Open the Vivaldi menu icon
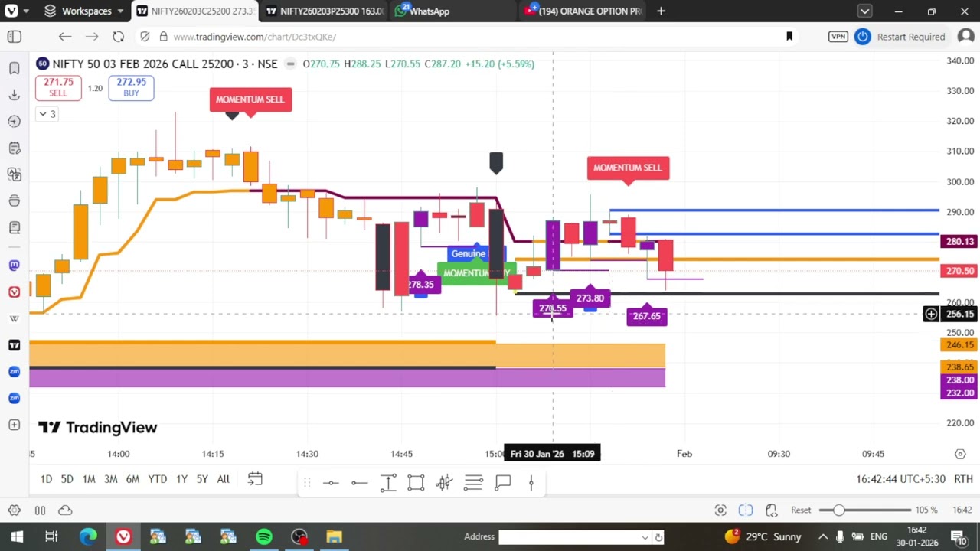Viewport: 980px width, 551px height. 10,11
